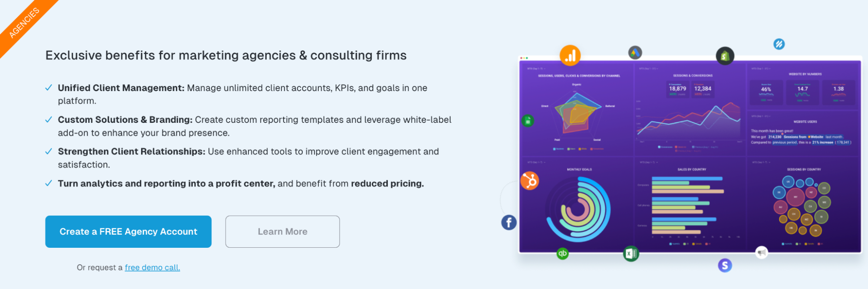868x289 pixels.
Task: Click the purple Stripe S icon
Action: point(725,265)
